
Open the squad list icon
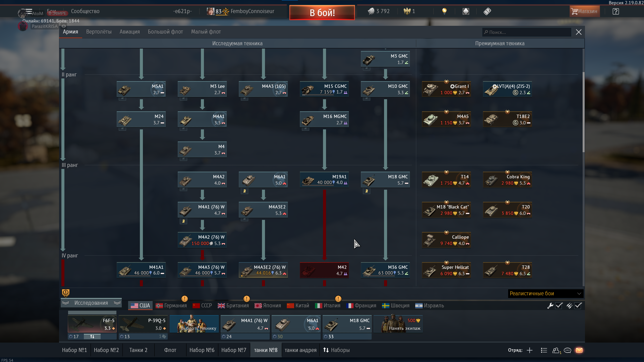(x=544, y=350)
